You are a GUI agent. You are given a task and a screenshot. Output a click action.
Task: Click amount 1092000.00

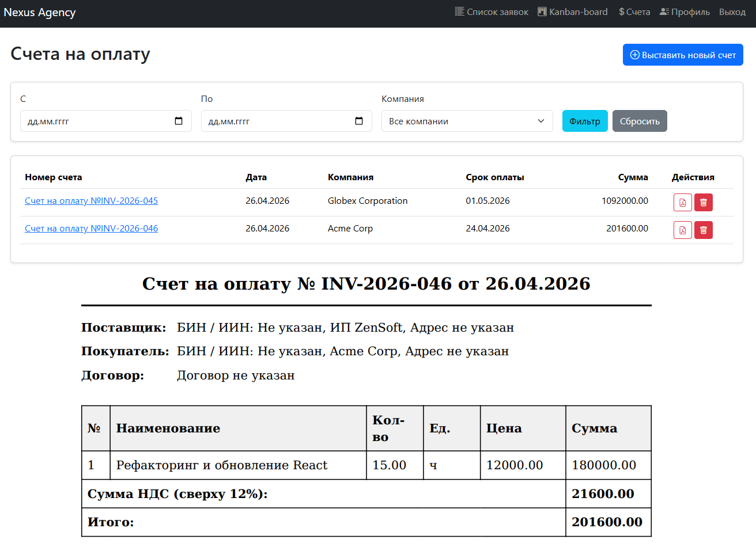click(x=625, y=200)
